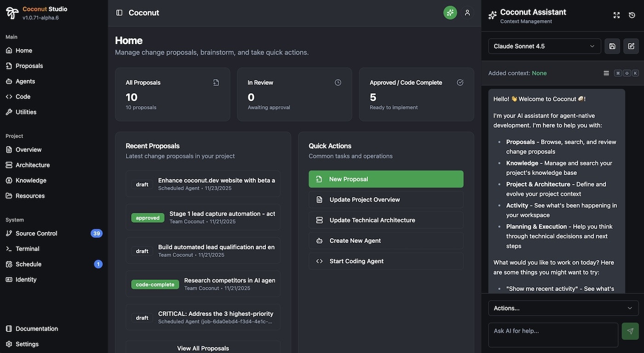
Task: Click the Schedule badge showing 1
Action: point(98,264)
